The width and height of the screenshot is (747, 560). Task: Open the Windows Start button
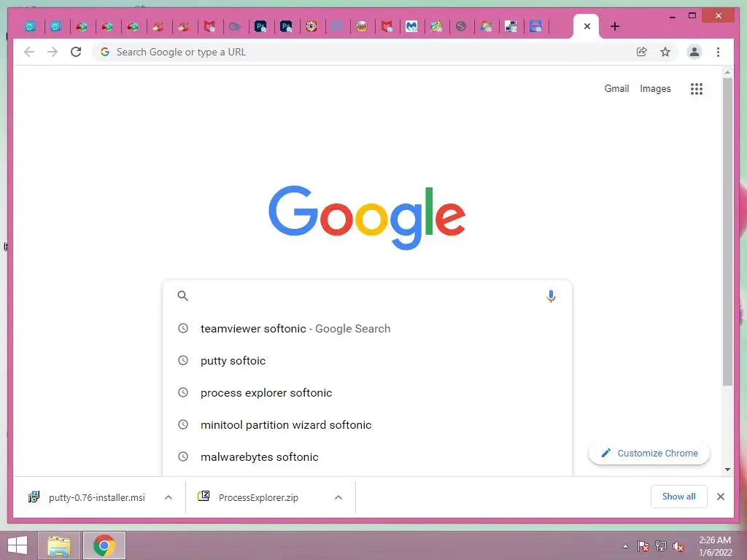pos(18,545)
